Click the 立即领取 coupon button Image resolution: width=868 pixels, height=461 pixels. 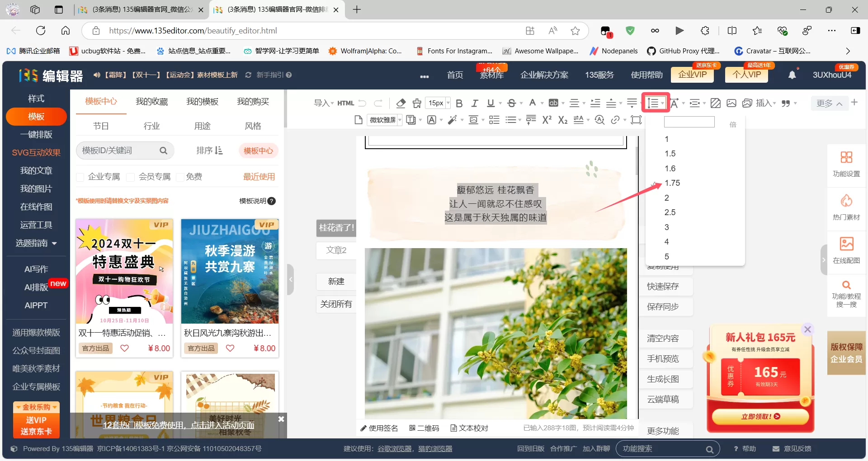tap(759, 416)
